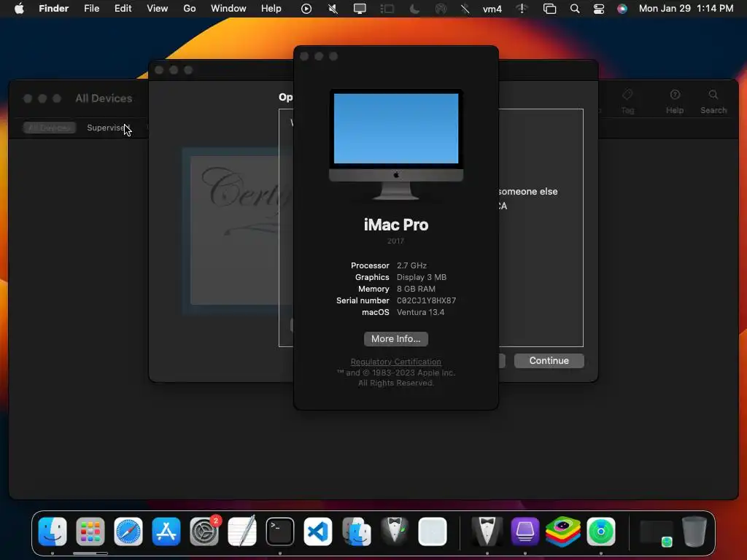Image resolution: width=747 pixels, height=560 pixels.
Task: Click the Tag toolbar button in Configurator
Action: pyautogui.click(x=627, y=101)
